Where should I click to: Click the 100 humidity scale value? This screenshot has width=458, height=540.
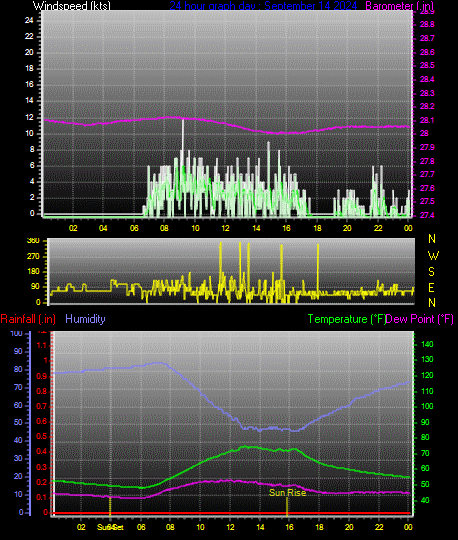pyautogui.click(x=16, y=333)
